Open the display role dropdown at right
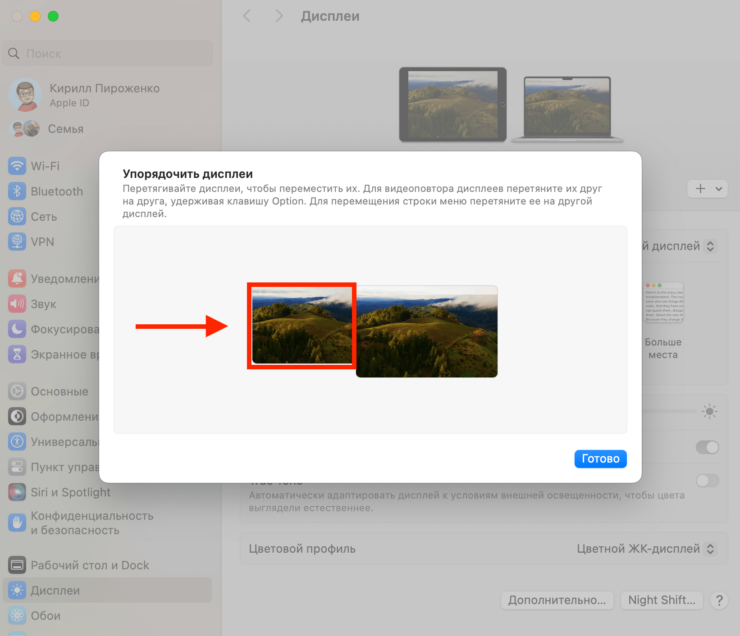The image size is (740, 636). (676, 246)
